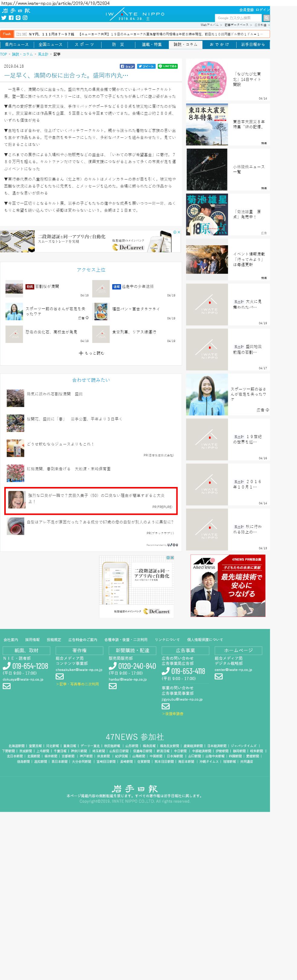Go to the 防災 navigation tab

coord(118,44)
